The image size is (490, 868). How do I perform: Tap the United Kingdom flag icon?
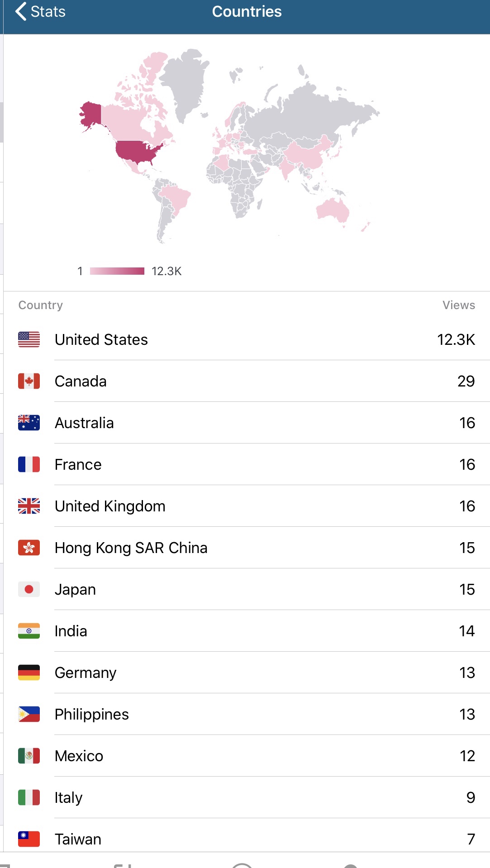click(x=29, y=506)
